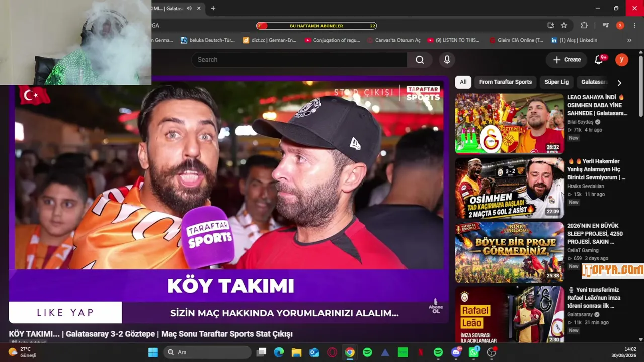This screenshot has width=644, height=362.
Task: Open the Chrome three-dot menu
Action: click(635, 26)
